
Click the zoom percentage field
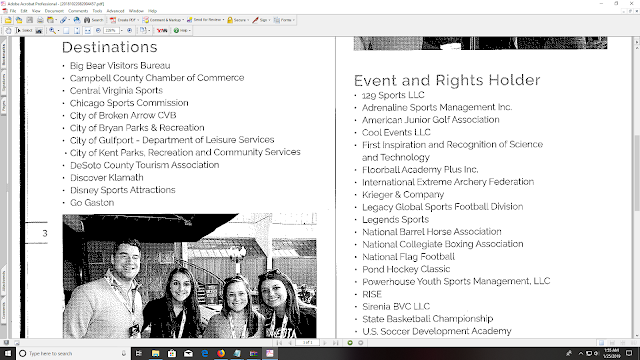pyautogui.click(x=111, y=31)
